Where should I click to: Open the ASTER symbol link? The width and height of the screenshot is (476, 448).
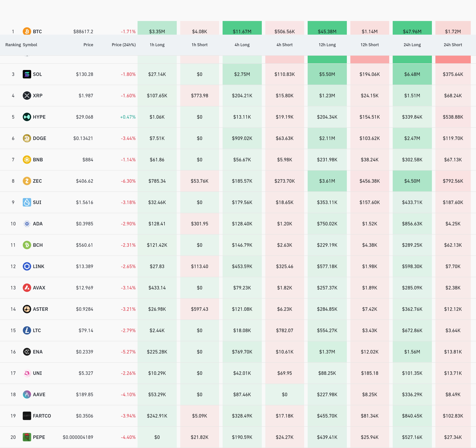(40, 309)
